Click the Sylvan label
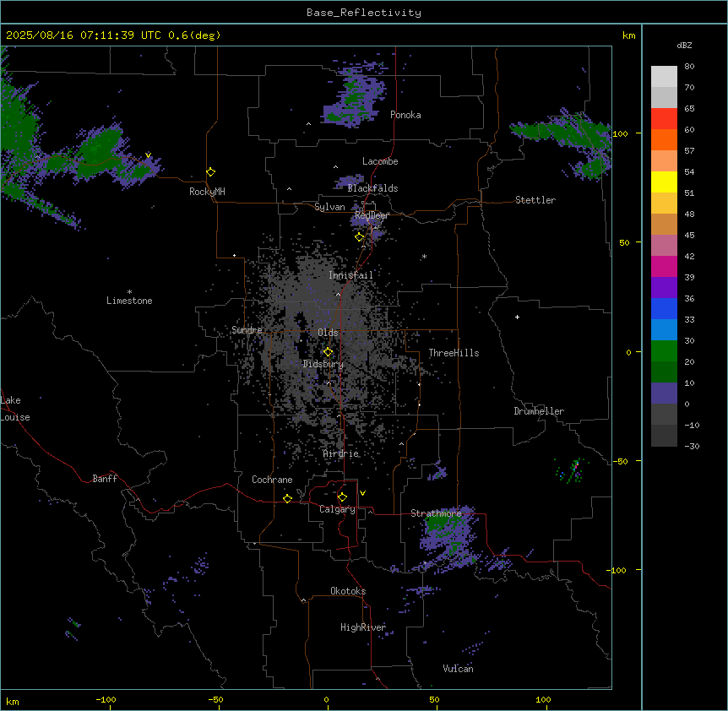Screen dimensions: 728x711 click(329, 207)
